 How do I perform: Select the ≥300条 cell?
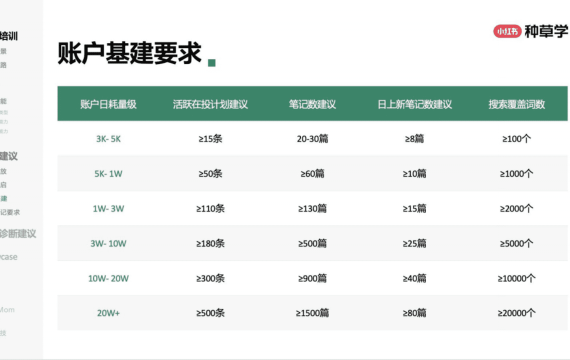pos(210,279)
